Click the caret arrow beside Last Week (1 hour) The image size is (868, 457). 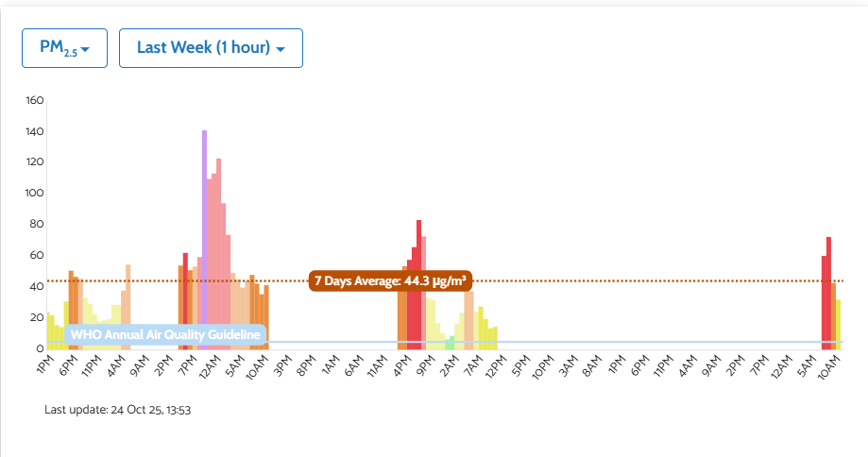coord(281,49)
